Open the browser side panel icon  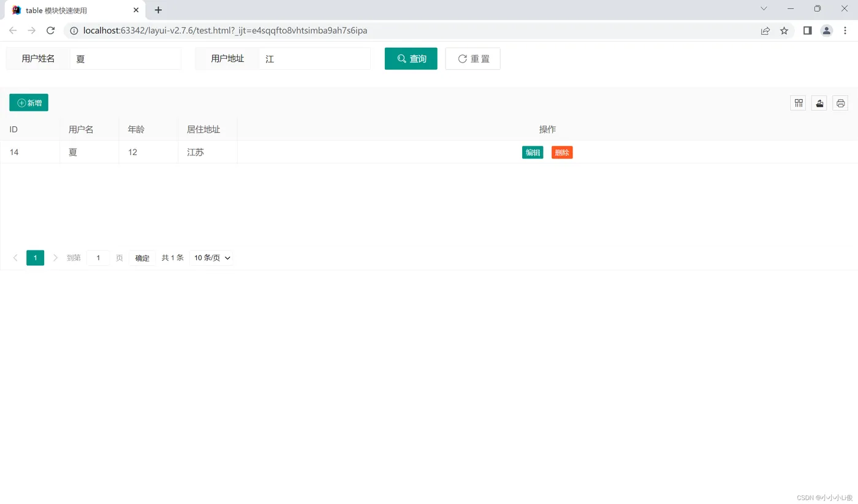808,31
